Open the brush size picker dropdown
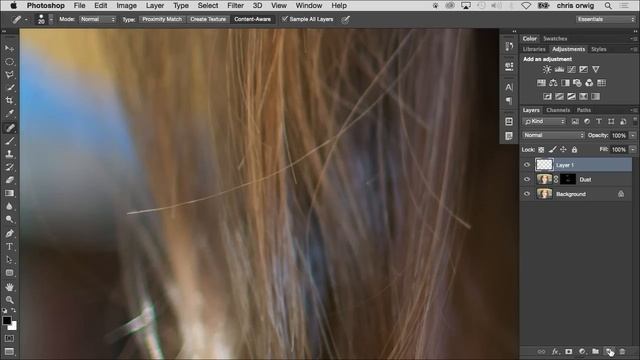This screenshot has width=640, height=360. click(51, 19)
